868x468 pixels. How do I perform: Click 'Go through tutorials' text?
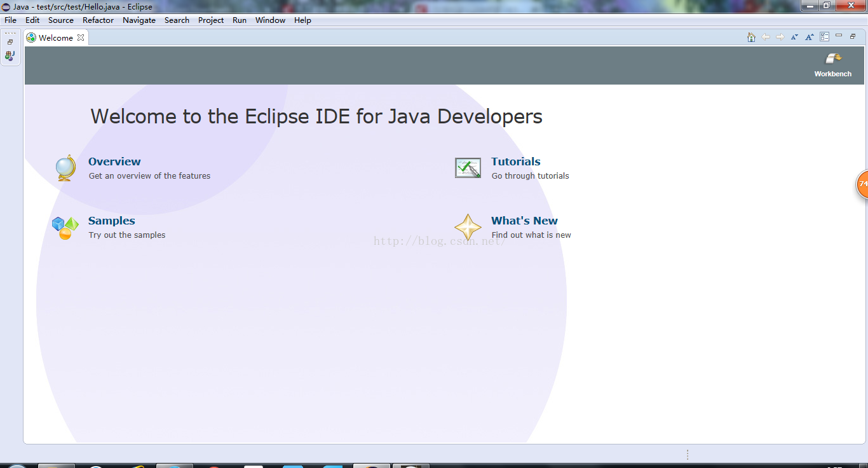(x=531, y=176)
